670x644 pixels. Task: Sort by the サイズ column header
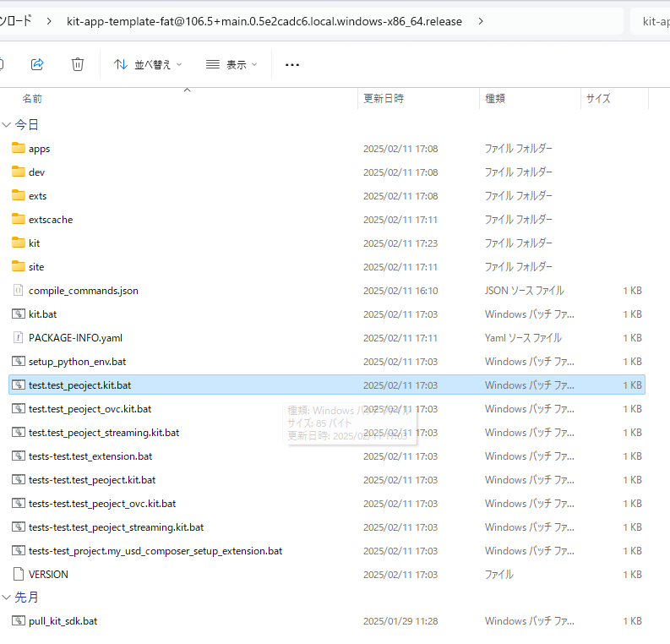tap(598, 99)
